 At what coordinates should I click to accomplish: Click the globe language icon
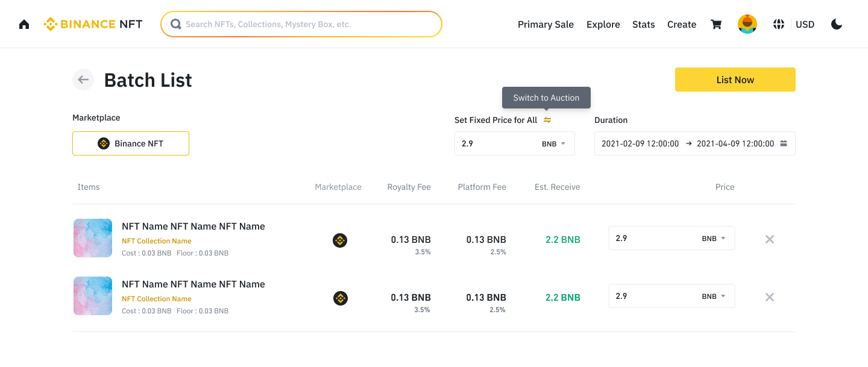coord(779,24)
